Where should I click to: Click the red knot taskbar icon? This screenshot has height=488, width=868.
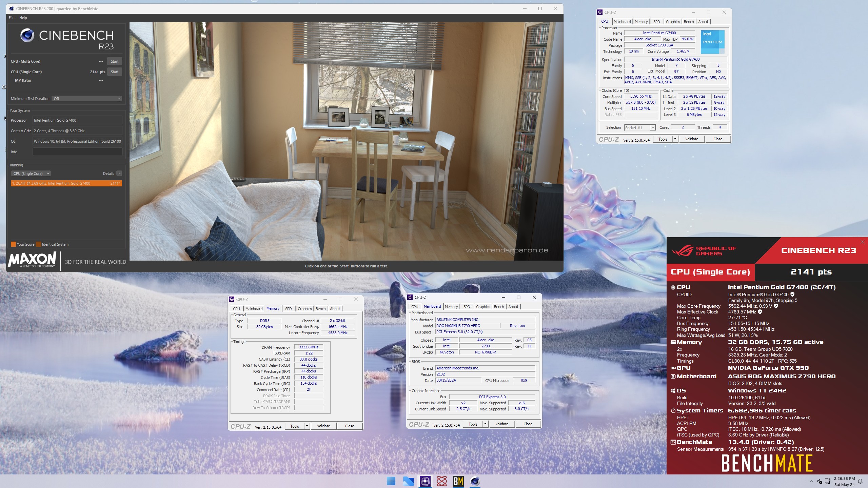(441, 481)
